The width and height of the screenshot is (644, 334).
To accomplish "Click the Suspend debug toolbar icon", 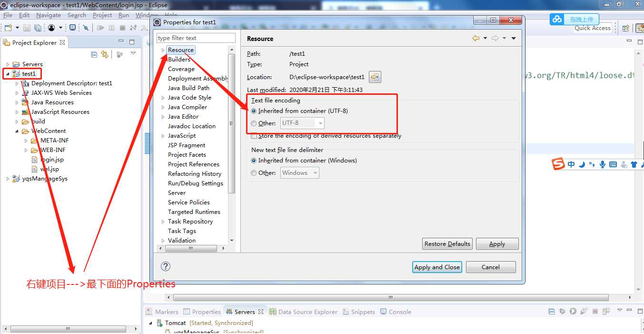I will click(x=111, y=28).
